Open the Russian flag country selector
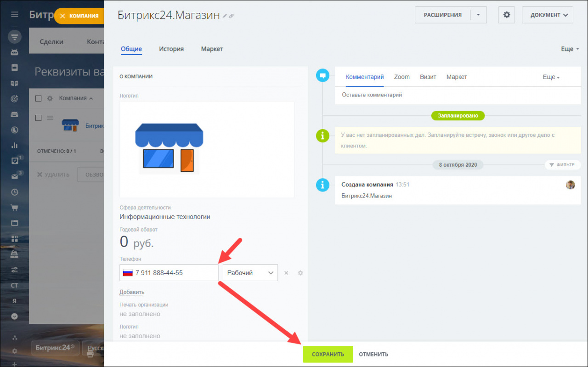Screen dimensions: 588x367 [x=127, y=272]
